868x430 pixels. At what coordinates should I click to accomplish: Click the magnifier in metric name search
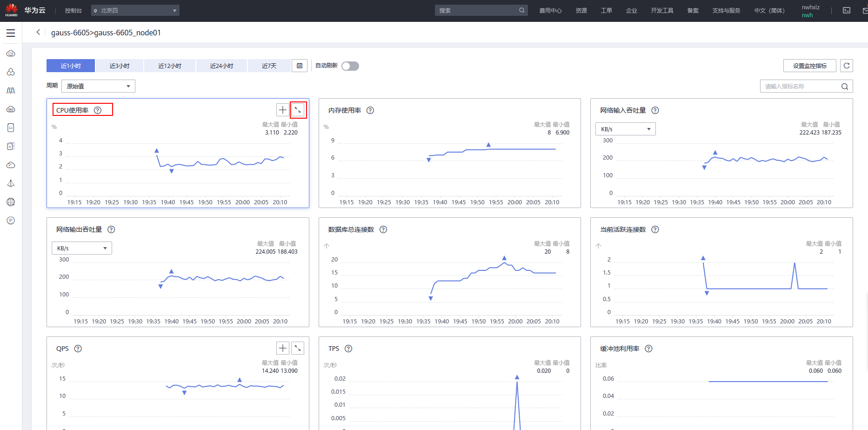coord(845,86)
